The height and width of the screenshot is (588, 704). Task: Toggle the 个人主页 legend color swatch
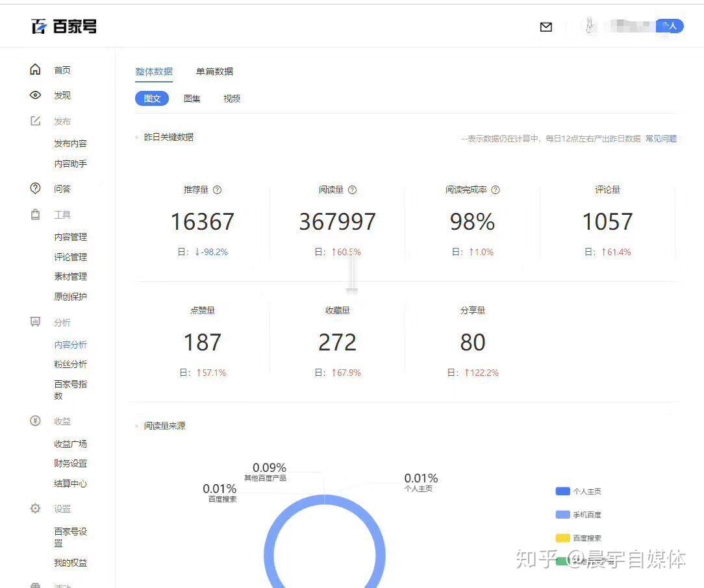pos(562,491)
